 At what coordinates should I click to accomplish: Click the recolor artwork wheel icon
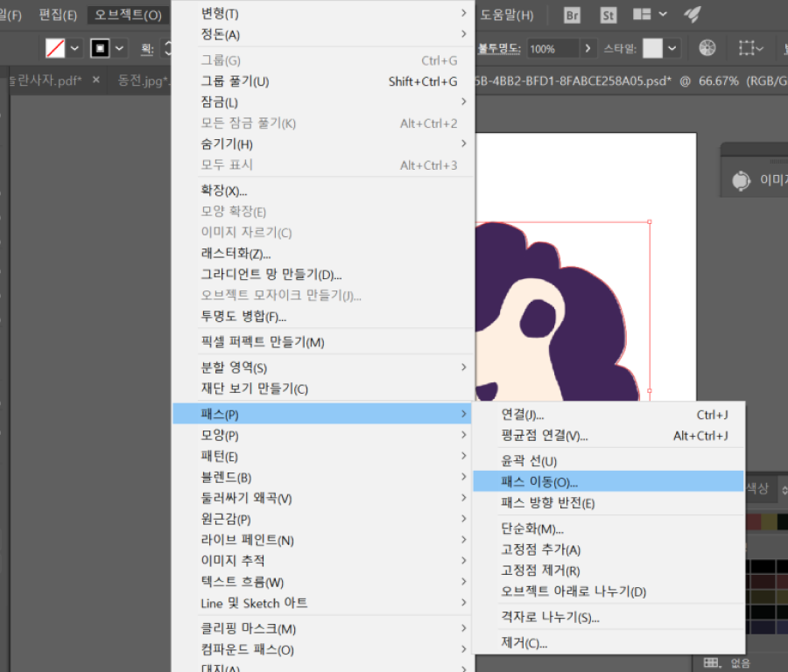point(707,48)
